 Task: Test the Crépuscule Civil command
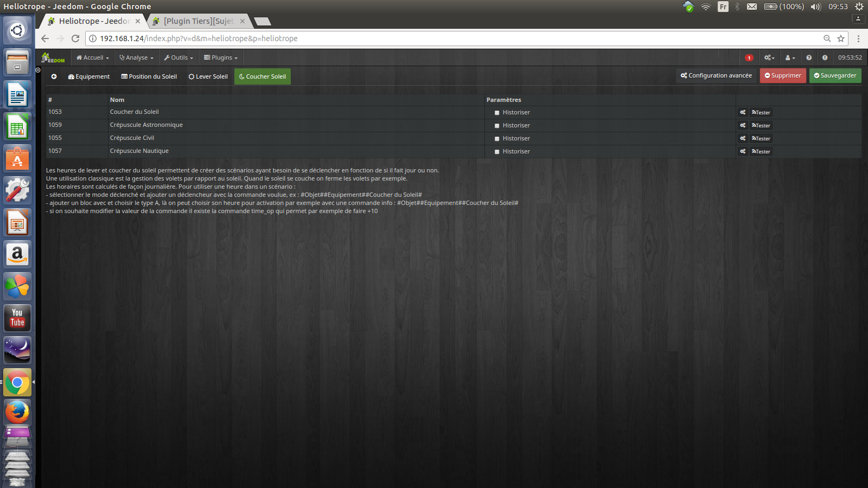[x=761, y=138]
